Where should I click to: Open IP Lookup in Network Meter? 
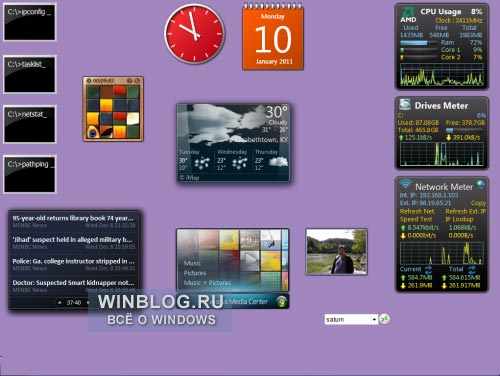pyautogui.click(x=459, y=219)
